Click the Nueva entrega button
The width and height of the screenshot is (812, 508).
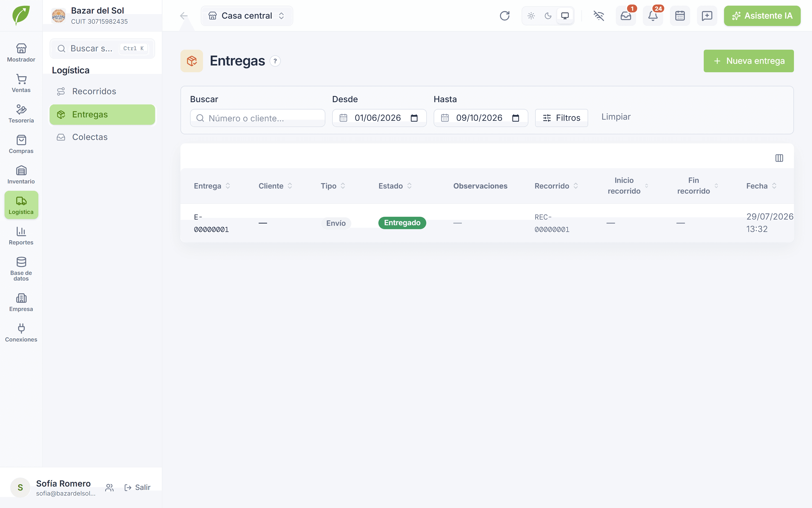tap(748, 61)
